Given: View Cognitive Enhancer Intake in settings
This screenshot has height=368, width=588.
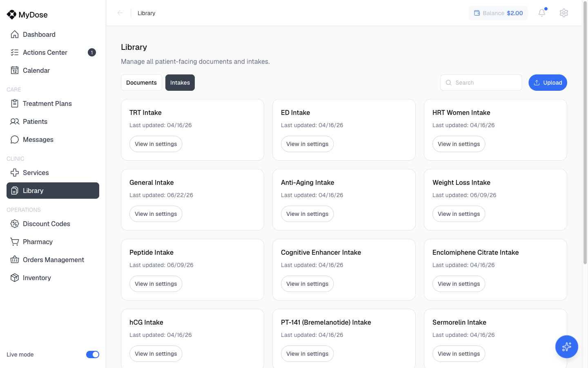Looking at the screenshot, I should (x=307, y=284).
